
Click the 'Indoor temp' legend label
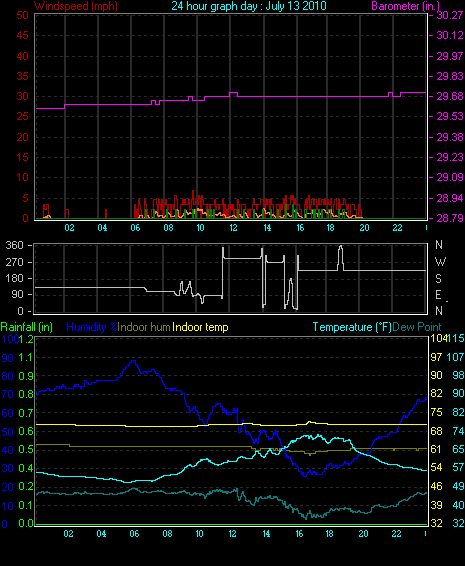(x=200, y=327)
